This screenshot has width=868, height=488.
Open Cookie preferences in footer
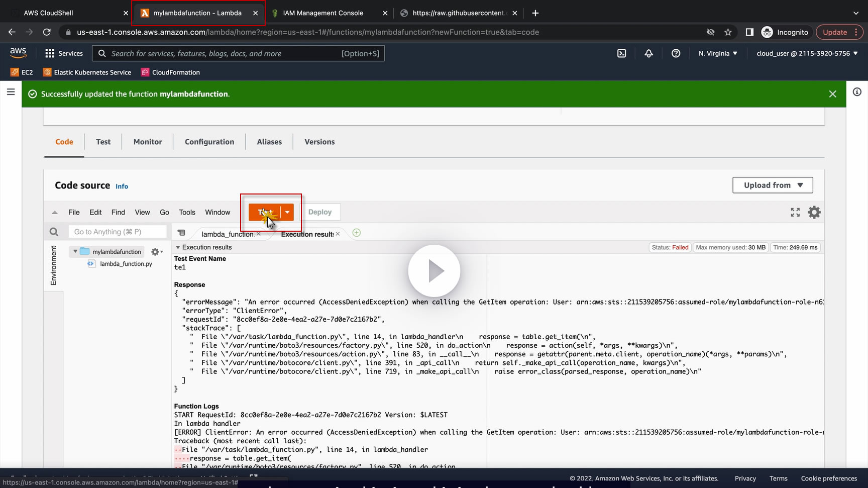[x=829, y=478]
